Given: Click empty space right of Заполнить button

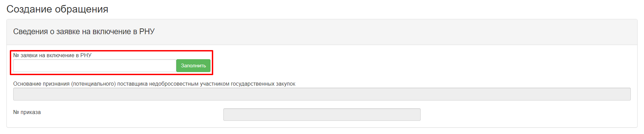Looking at the screenshot, I should 406,66.
